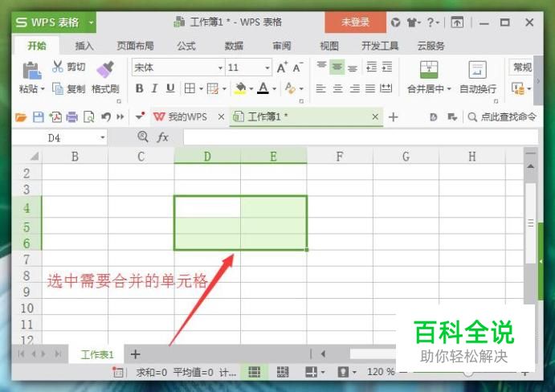The image size is (555, 392).
Task: Switch to normal view icon in status bar
Action: [254, 372]
